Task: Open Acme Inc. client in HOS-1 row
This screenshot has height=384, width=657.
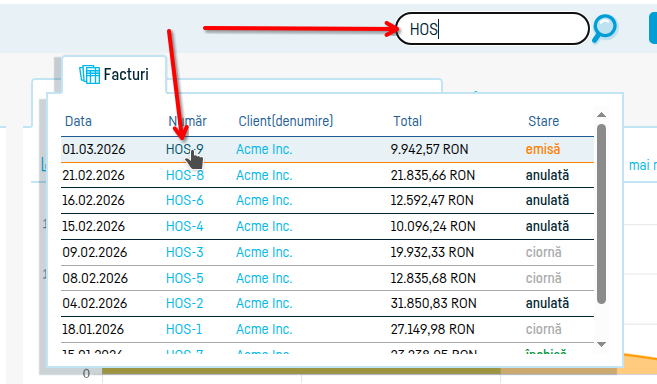Action: (264, 330)
